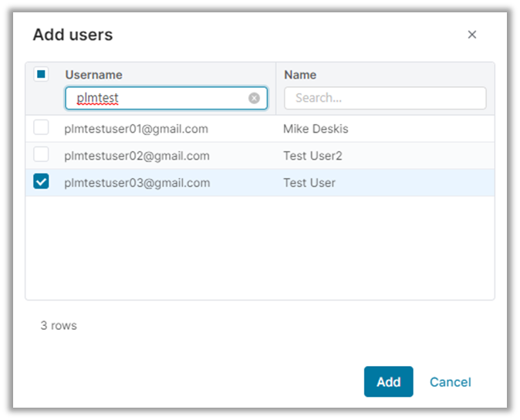Click the Name column header

coord(300,75)
